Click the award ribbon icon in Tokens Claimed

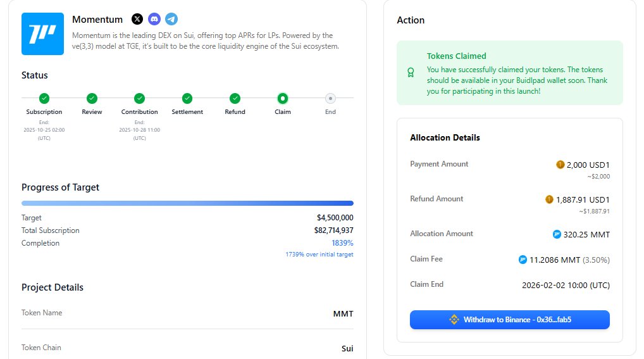(411, 73)
